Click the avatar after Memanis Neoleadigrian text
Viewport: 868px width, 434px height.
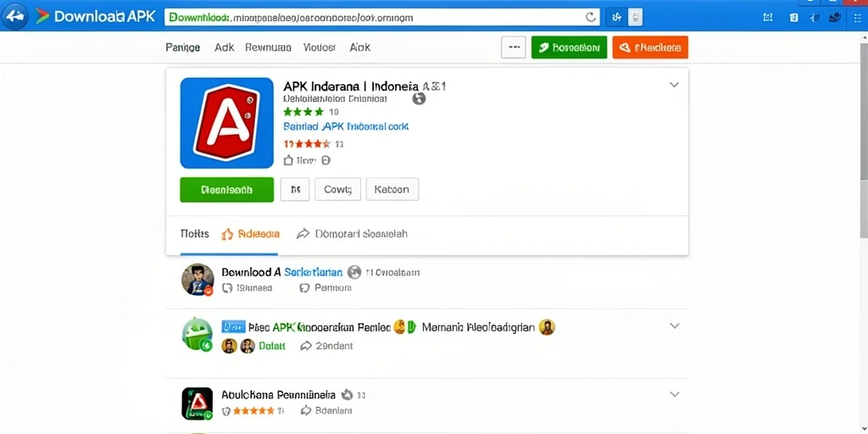[x=547, y=327]
